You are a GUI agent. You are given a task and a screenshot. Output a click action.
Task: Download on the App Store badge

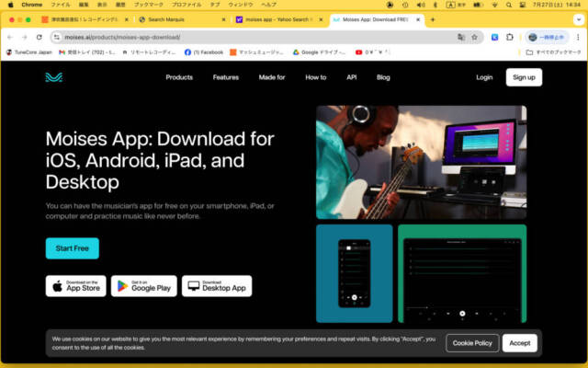(x=75, y=286)
